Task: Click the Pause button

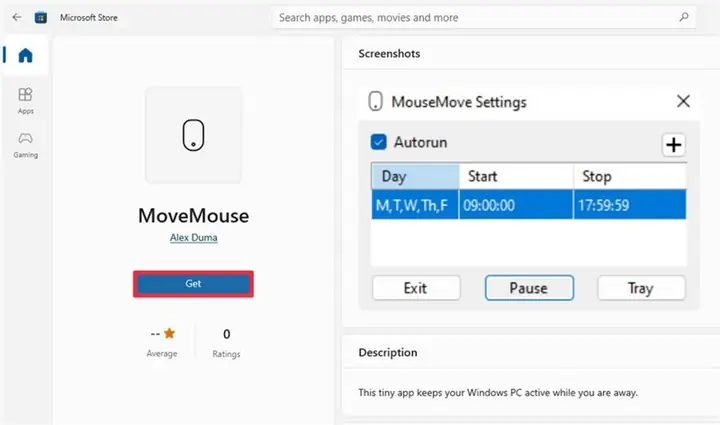Action: point(529,288)
